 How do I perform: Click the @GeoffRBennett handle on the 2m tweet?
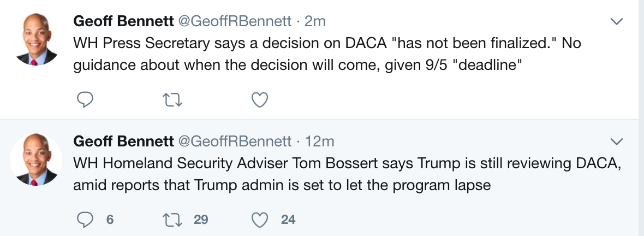point(235,21)
